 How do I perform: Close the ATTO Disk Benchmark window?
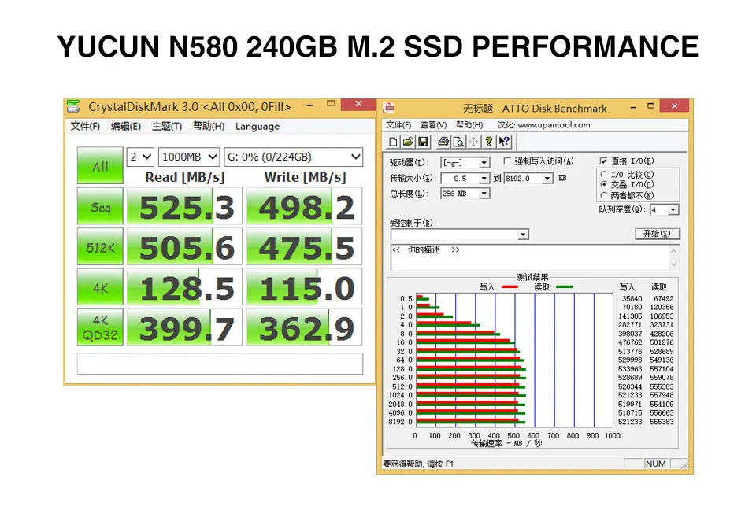tap(675, 106)
